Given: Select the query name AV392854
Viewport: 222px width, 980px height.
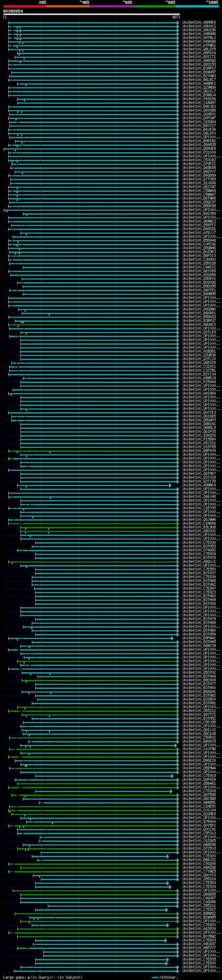Looking at the screenshot, I should 13,11.
